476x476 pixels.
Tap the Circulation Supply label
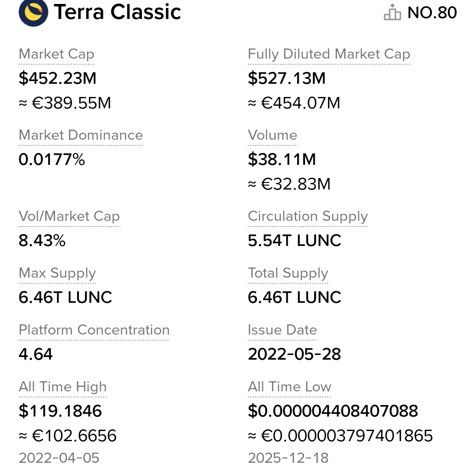click(308, 216)
